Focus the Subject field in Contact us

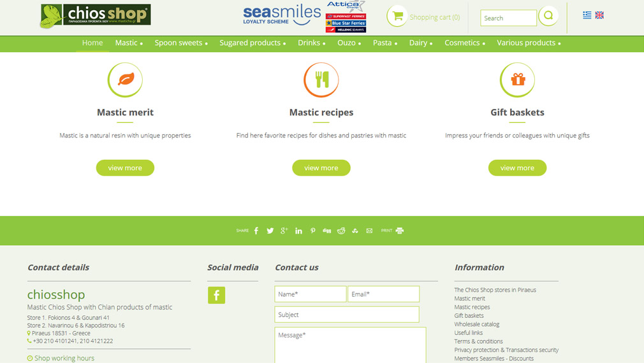pos(347,315)
